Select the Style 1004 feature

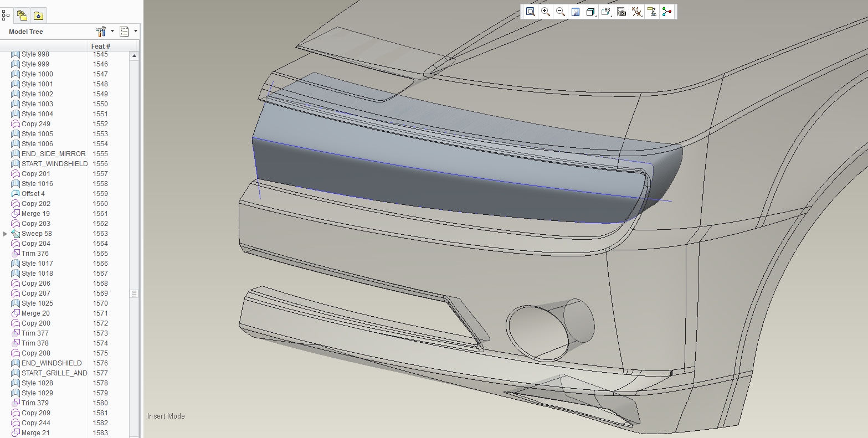[x=37, y=114]
